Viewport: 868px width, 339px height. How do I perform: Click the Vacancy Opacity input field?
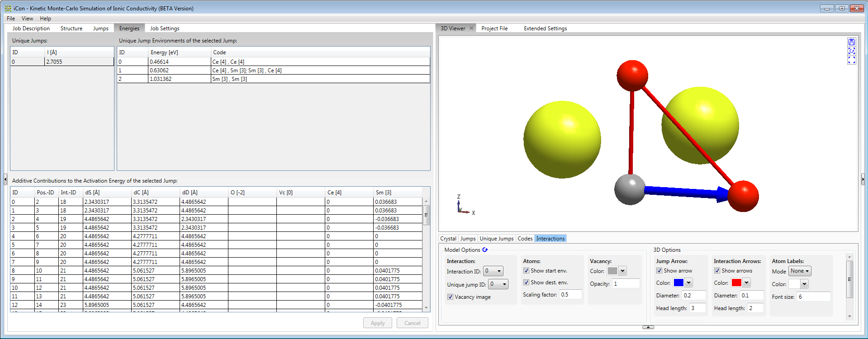click(x=626, y=283)
